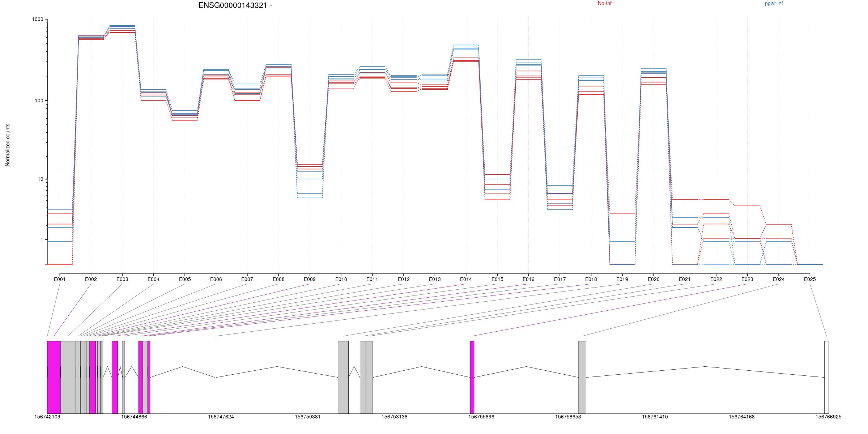868x434 pixels.
Task: Click the y-axis value 10
Action: point(41,179)
